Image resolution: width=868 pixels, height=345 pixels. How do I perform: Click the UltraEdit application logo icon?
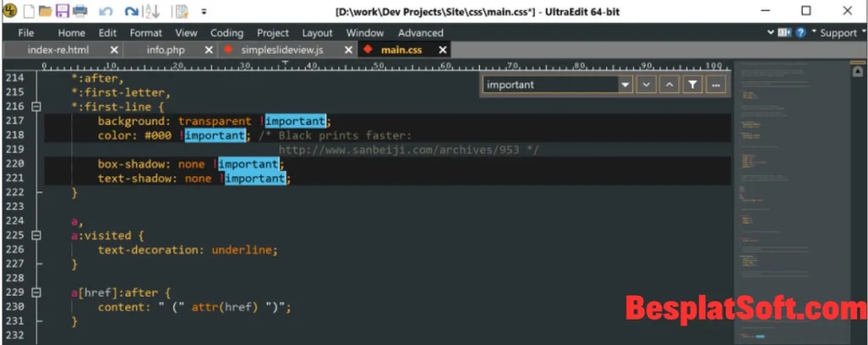[10, 10]
